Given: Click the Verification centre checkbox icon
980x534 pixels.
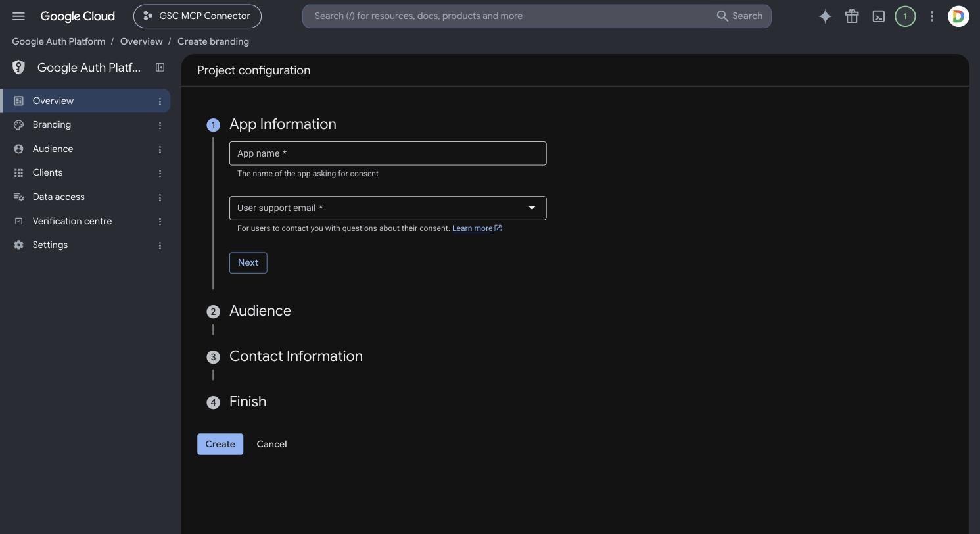Looking at the screenshot, I should coord(18,221).
